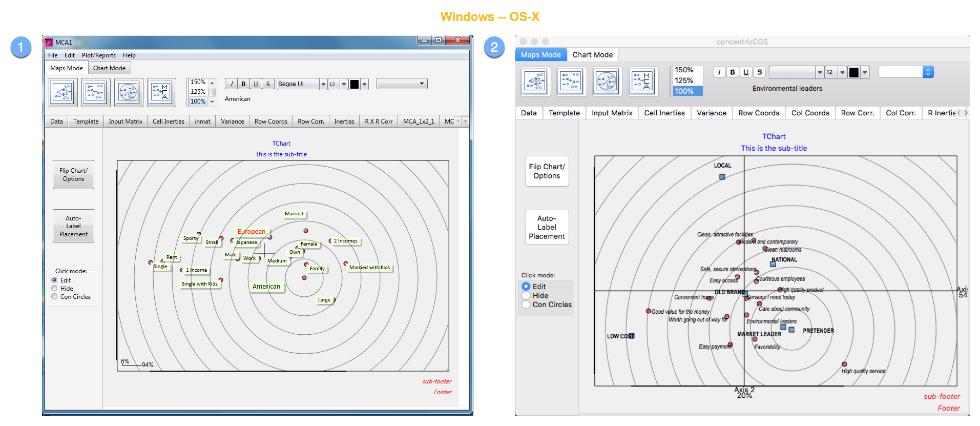The width and height of the screenshot is (980, 426).
Task: Select Hide click mode in MCA1 window
Action: 54,289
